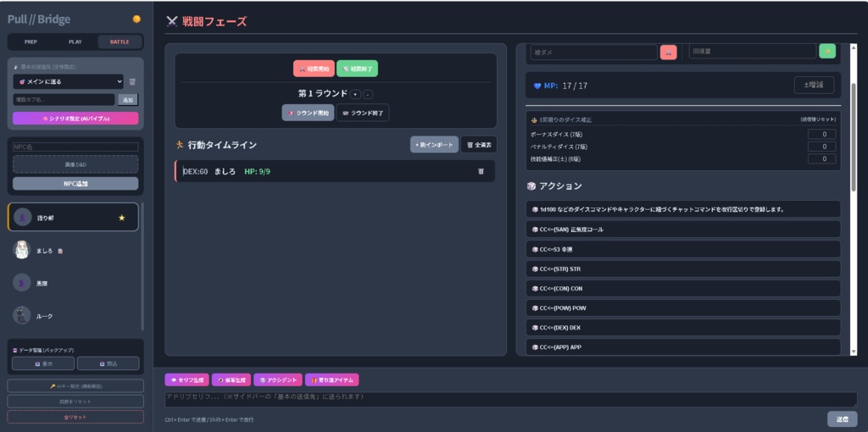Image resolution: width=868 pixels, height=432 pixels.
Task: Decrease round number with minus button
Action: (368, 95)
